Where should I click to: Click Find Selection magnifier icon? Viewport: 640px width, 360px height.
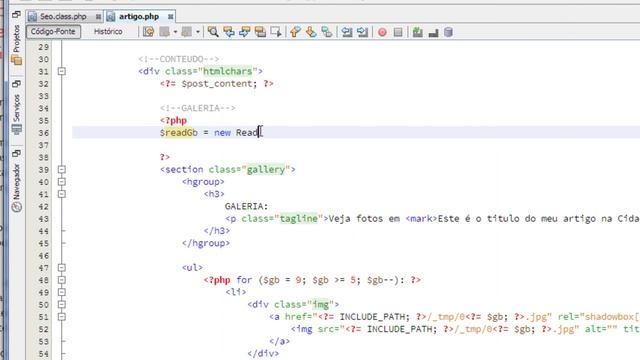point(213,32)
